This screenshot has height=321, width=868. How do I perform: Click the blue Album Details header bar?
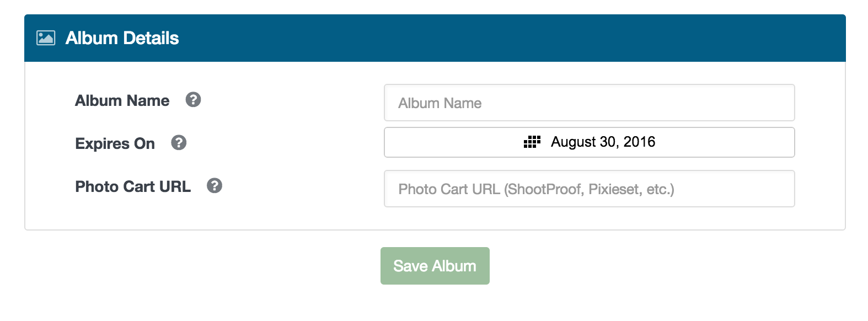pyautogui.click(x=435, y=38)
